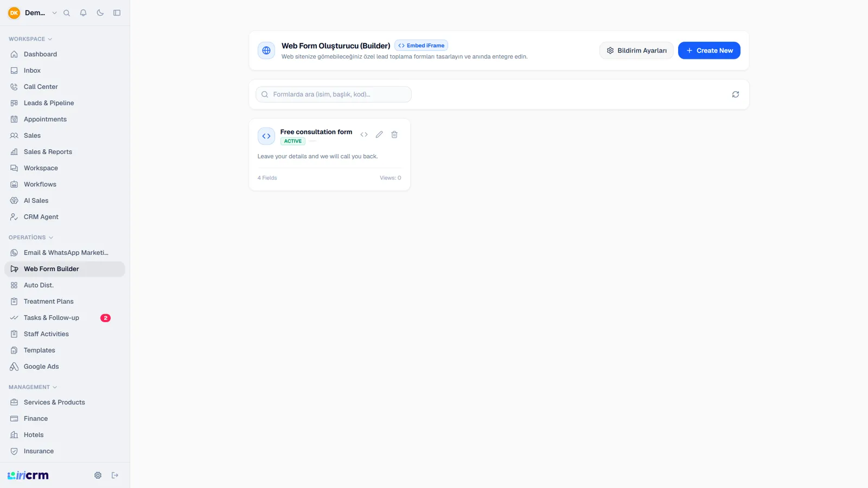Select Web Form Builder in sidebar
The image size is (868, 488).
pyautogui.click(x=65, y=269)
